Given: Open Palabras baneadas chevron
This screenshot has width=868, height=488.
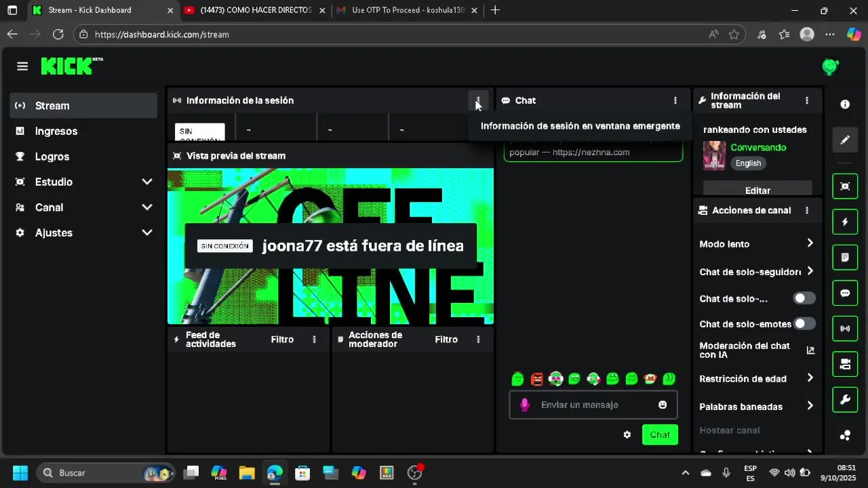Looking at the screenshot, I should [810, 406].
